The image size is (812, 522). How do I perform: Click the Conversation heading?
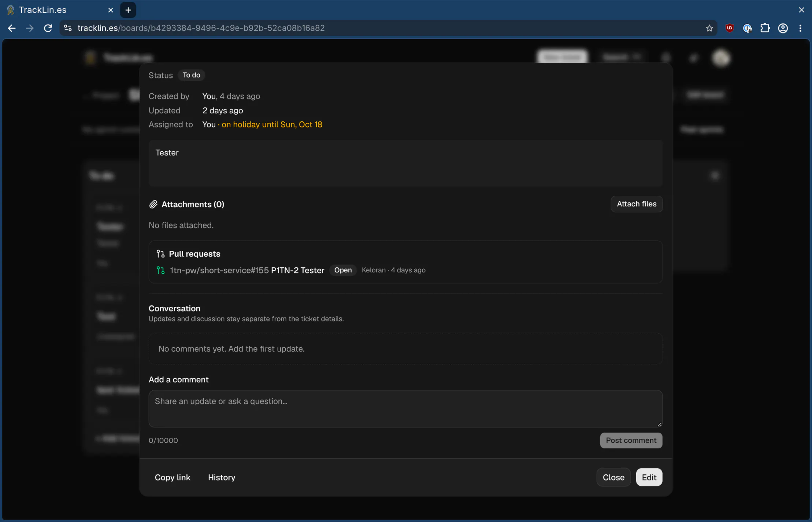(x=174, y=308)
